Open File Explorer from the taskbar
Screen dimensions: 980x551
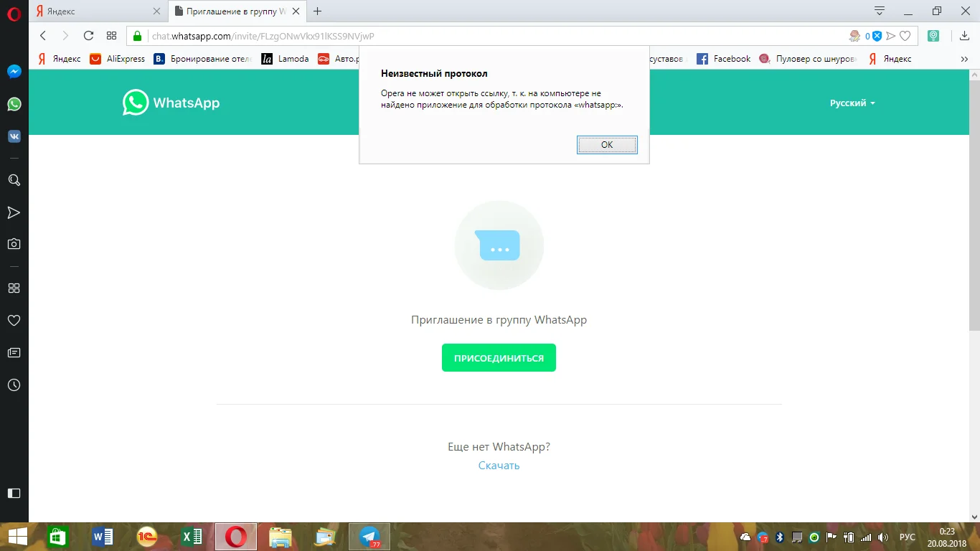[x=281, y=537]
